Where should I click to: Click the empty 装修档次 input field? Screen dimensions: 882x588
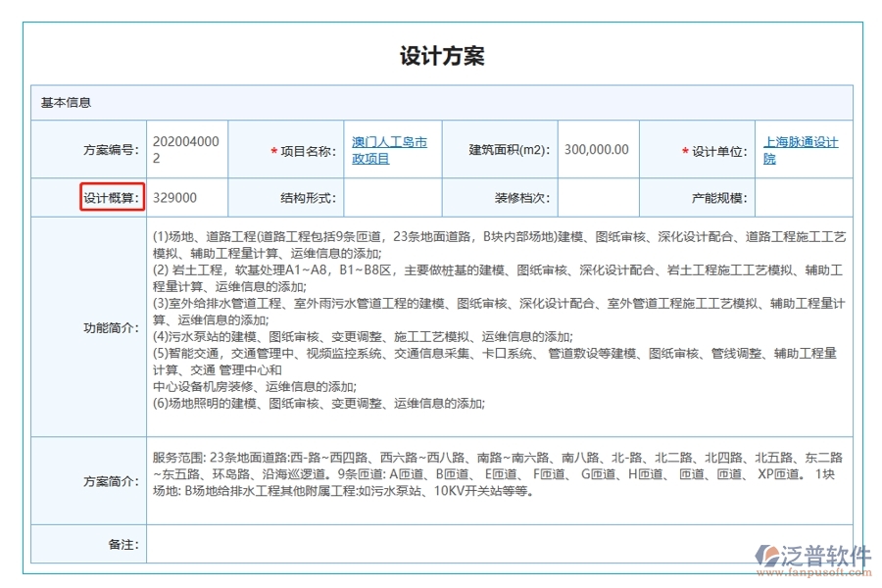click(596, 197)
